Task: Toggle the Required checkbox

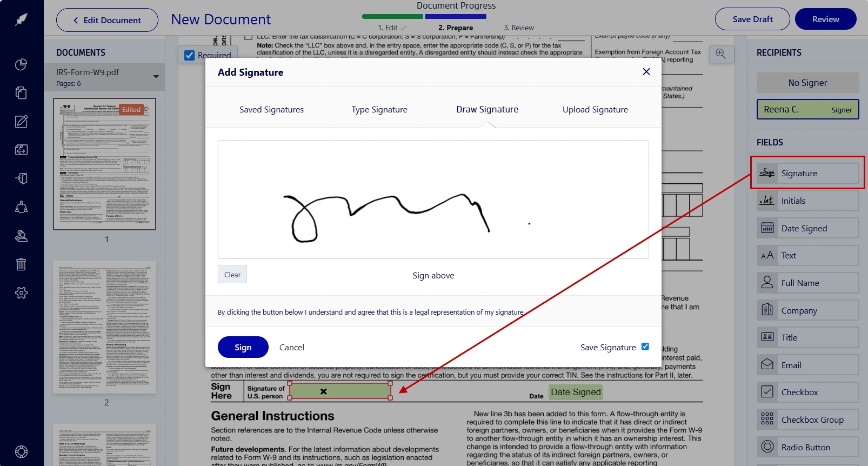Action: (190, 55)
